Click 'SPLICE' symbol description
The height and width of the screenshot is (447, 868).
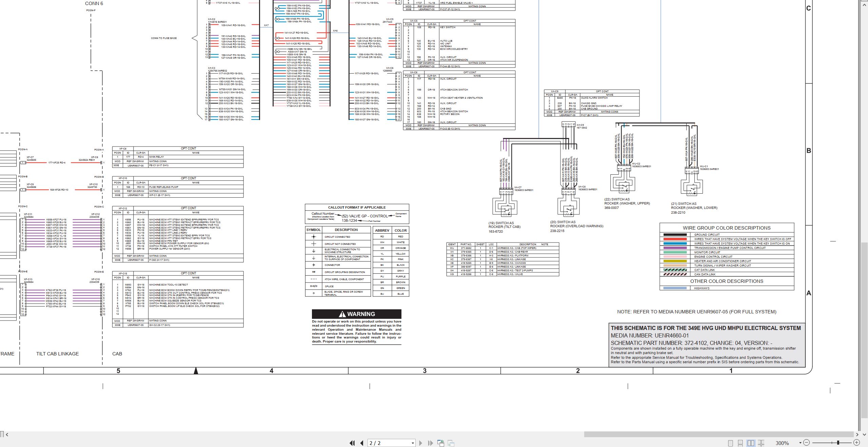(x=329, y=286)
